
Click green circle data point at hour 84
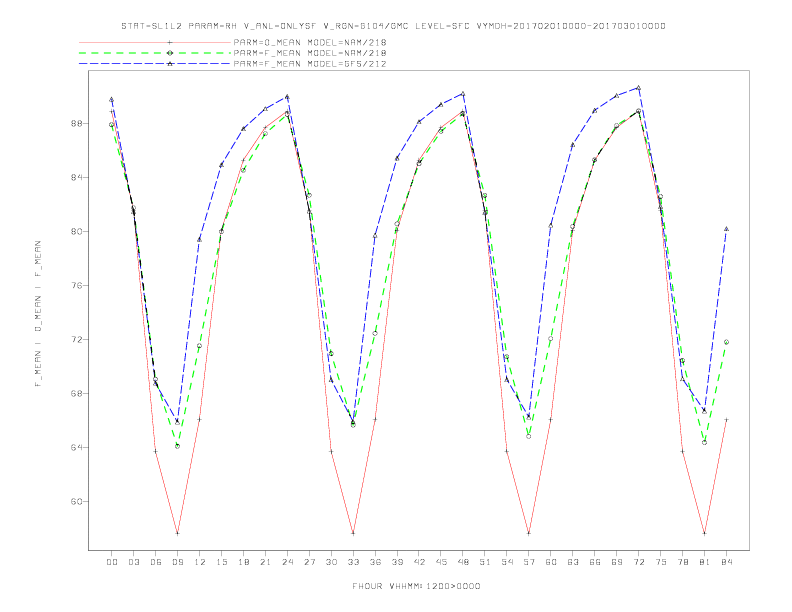(x=726, y=342)
